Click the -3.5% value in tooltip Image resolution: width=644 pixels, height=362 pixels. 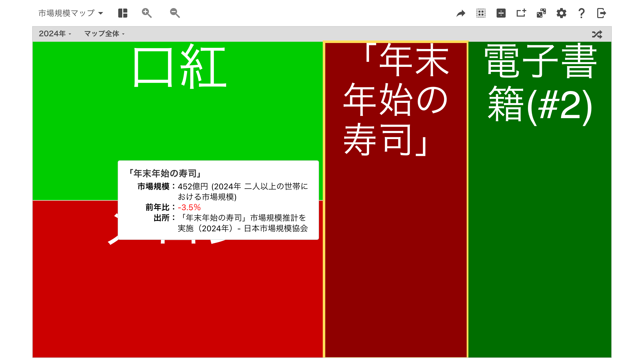tap(189, 207)
